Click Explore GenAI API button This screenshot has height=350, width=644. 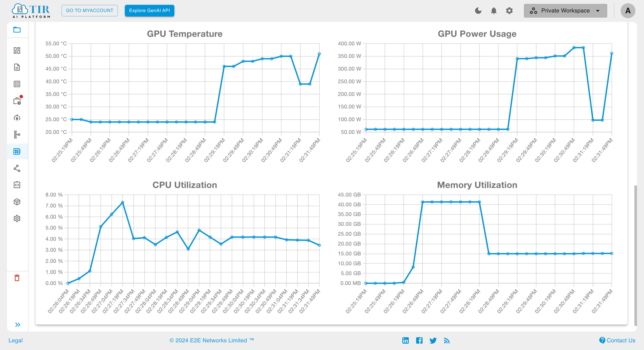click(x=149, y=11)
